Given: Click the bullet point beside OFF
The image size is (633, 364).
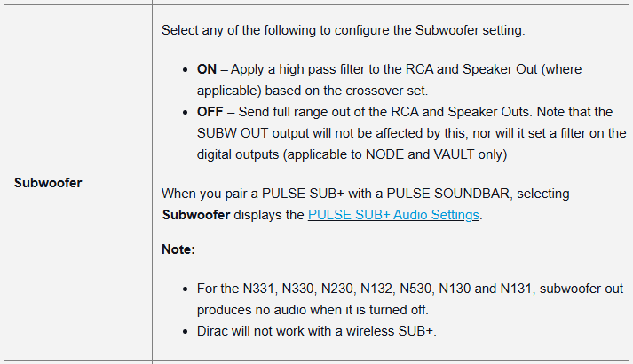Looking at the screenshot, I should click(185, 113).
